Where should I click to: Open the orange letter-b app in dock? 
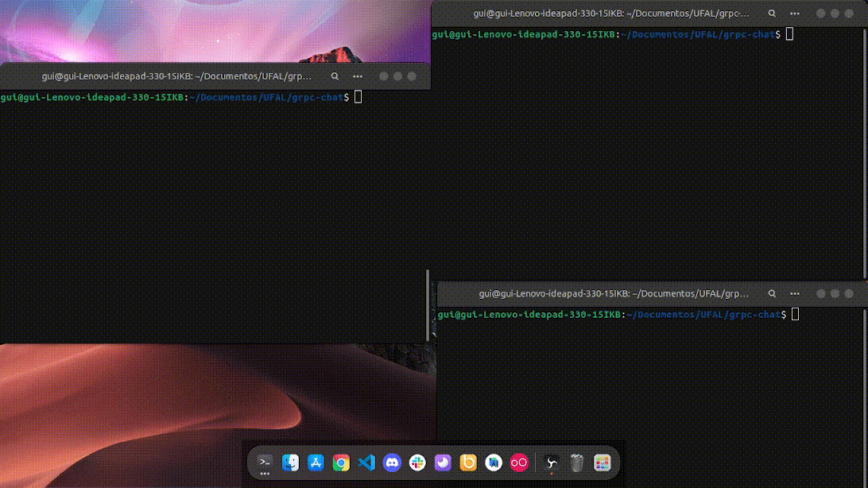[x=468, y=463]
